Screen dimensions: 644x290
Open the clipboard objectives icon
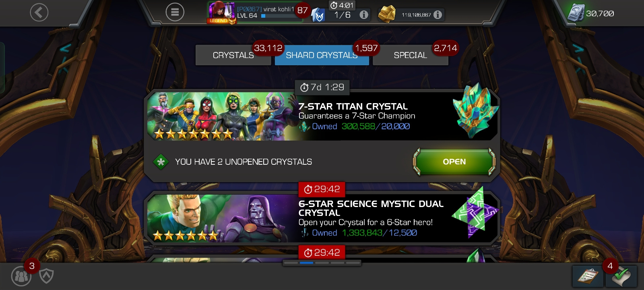[x=588, y=276]
